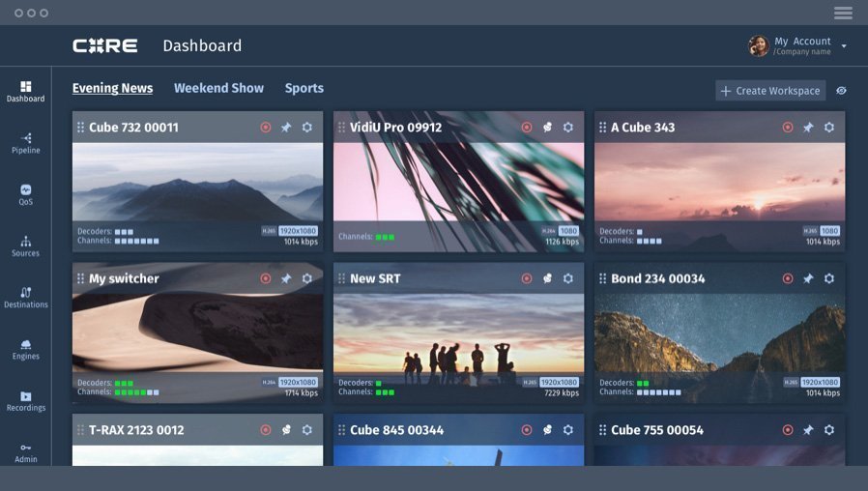The height and width of the screenshot is (491, 868).
Task: Open Destinations in the sidebar
Action: pyautogui.click(x=25, y=298)
